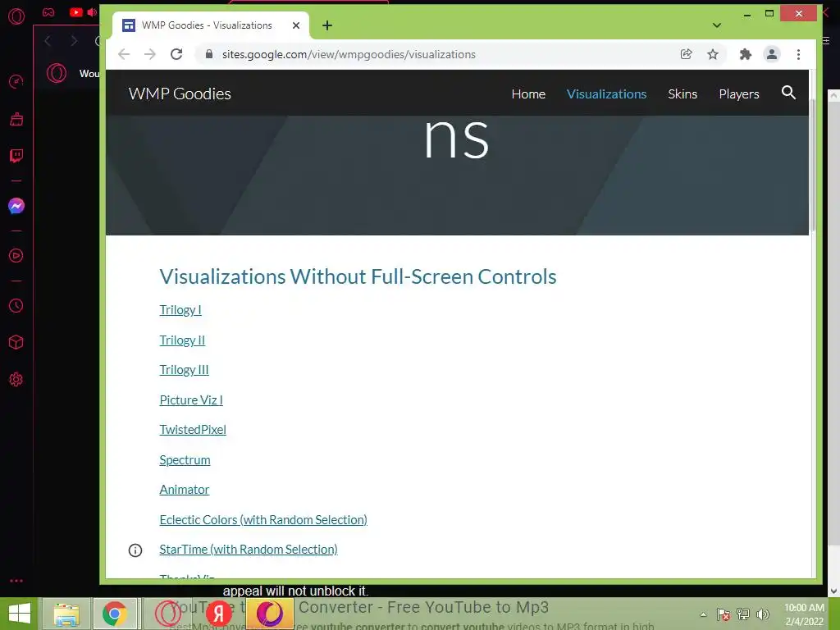This screenshot has height=630, width=840.
Task: Click the site info circle icon
Action: point(135,550)
